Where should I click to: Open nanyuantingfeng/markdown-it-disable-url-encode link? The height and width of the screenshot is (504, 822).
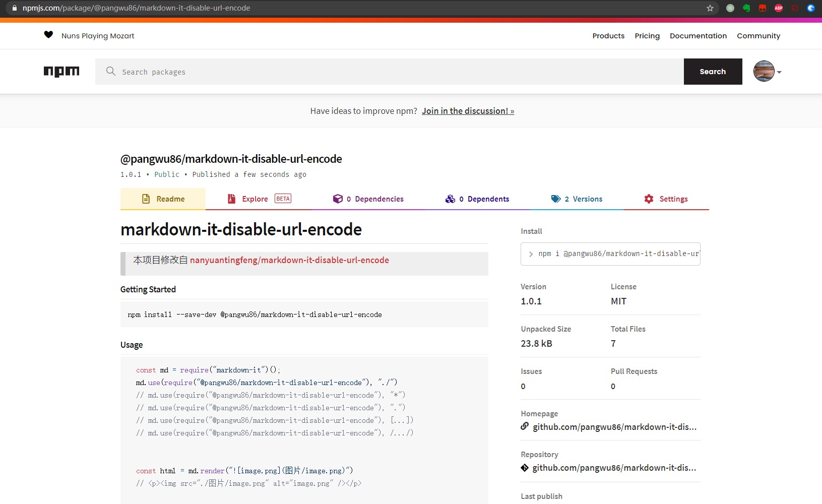pos(289,260)
